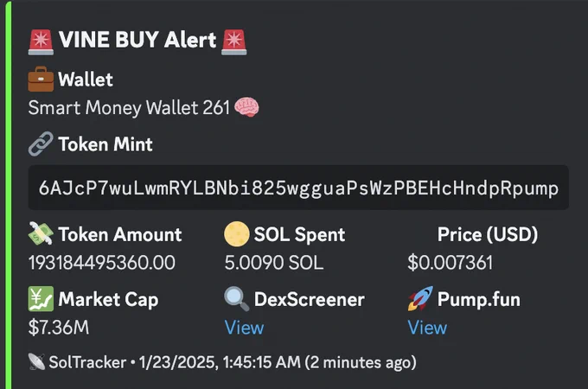The width and height of the screenshot is (588, 389).
Task: Click the SolTracker timestamp footer text
Action: coord(233,362)
